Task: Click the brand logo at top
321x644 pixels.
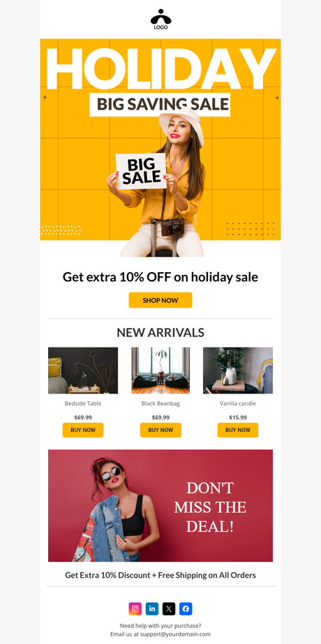Action: click(160, 20)
